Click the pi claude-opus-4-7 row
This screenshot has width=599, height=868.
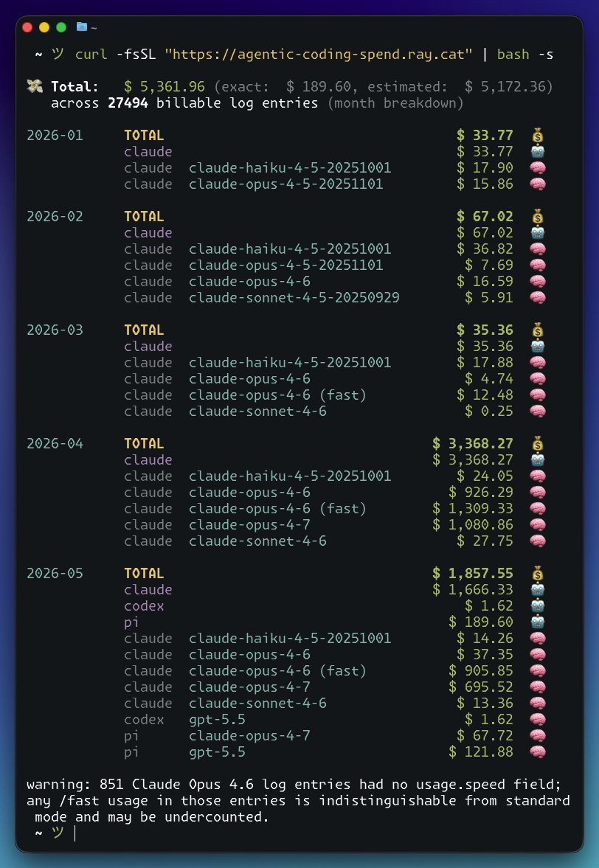[x=335, y=736]
